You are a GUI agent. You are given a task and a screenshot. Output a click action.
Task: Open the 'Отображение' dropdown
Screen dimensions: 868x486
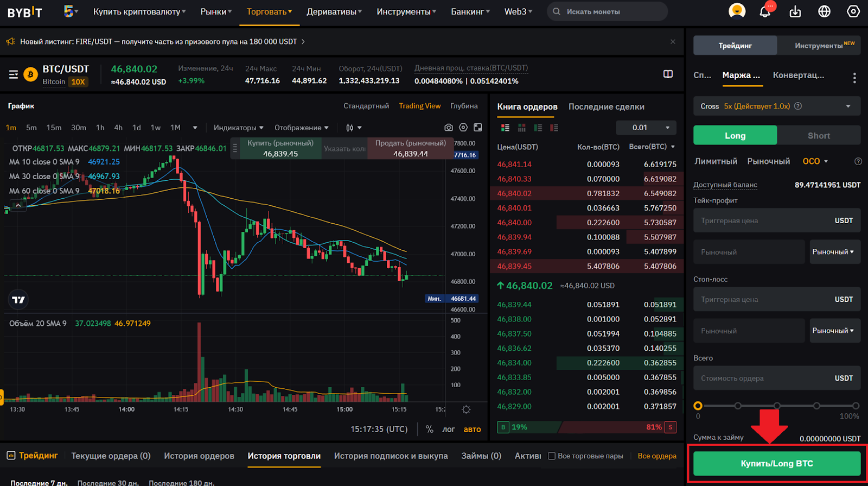point(301,128)
